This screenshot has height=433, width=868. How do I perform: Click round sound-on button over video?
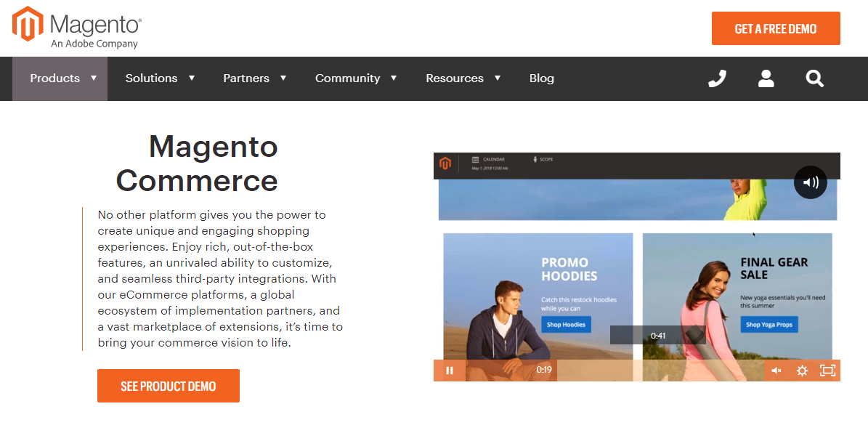(x=811, y=182)
